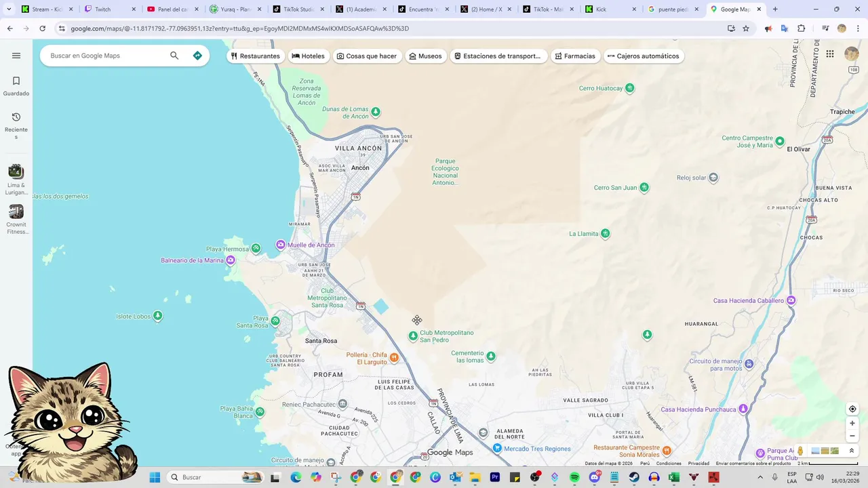Select the Reloj solar marker
The image size is (868, 488).
point(713,178)
